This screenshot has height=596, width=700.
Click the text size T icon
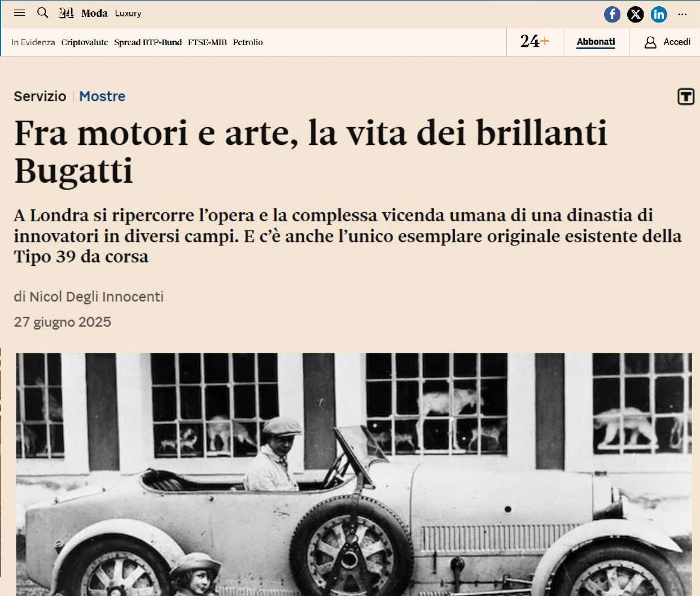[x=686, y=97]
